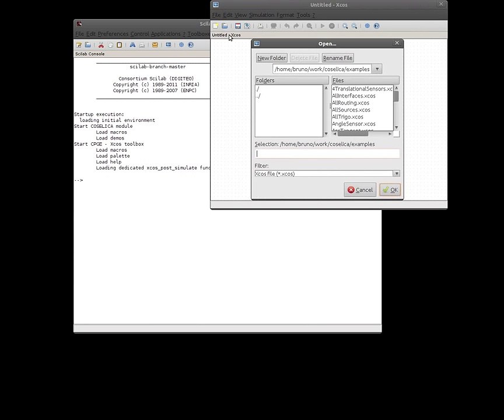Select './' entry in Folders list
Image resolution: width=504 pixels, height=420 pixels.
[x=257, y=89]
